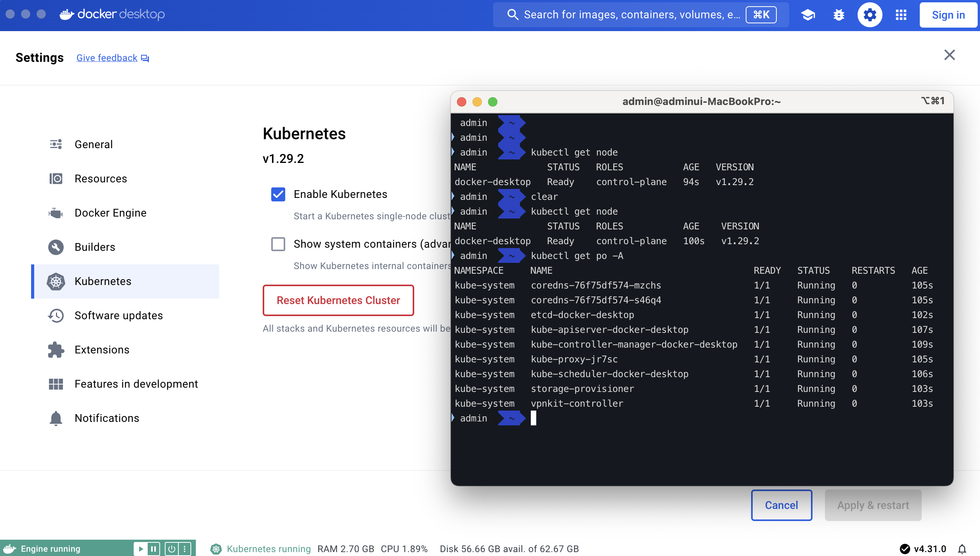This screenshot has height=556, width=980.
Task: Open the Extensions settings section
Action: [125, 350]
